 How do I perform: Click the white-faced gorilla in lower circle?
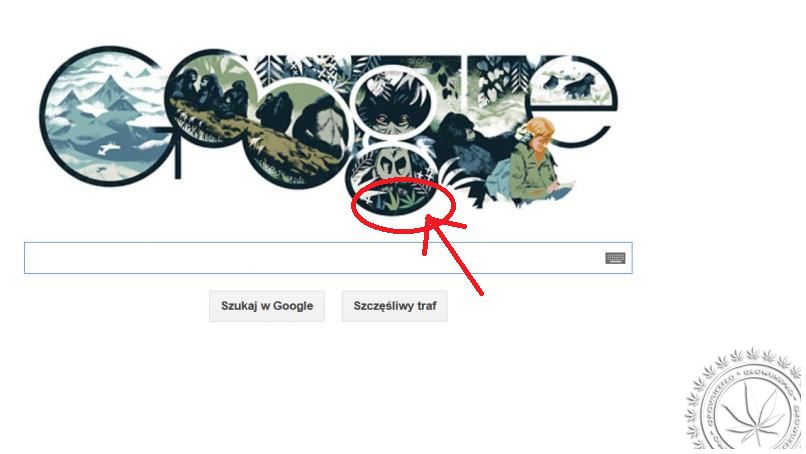pos(392,163)
